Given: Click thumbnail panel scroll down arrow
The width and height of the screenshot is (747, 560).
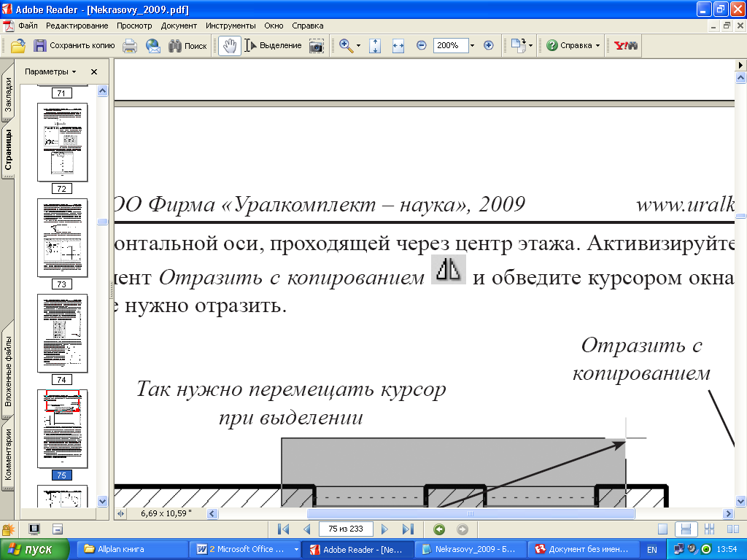Looking at the screenshot, I should [102, 501].
